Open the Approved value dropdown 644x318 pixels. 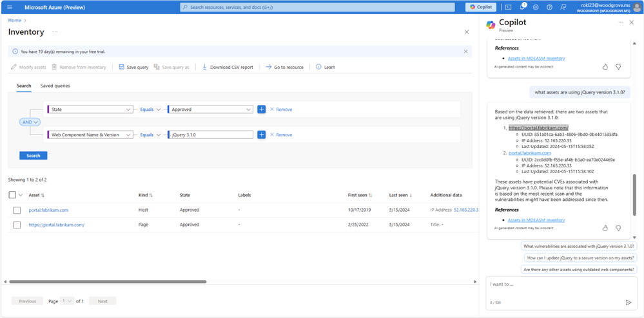(x=210, y=109)
